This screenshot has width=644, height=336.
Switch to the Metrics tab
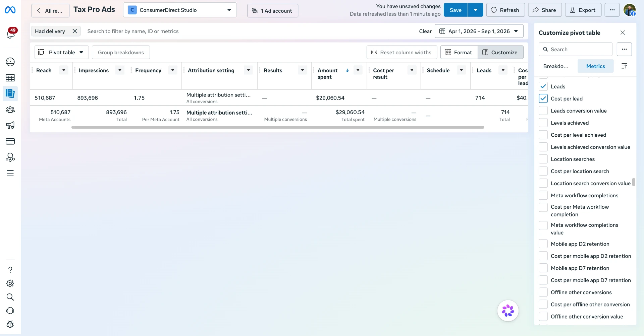(x=595, y=66)
